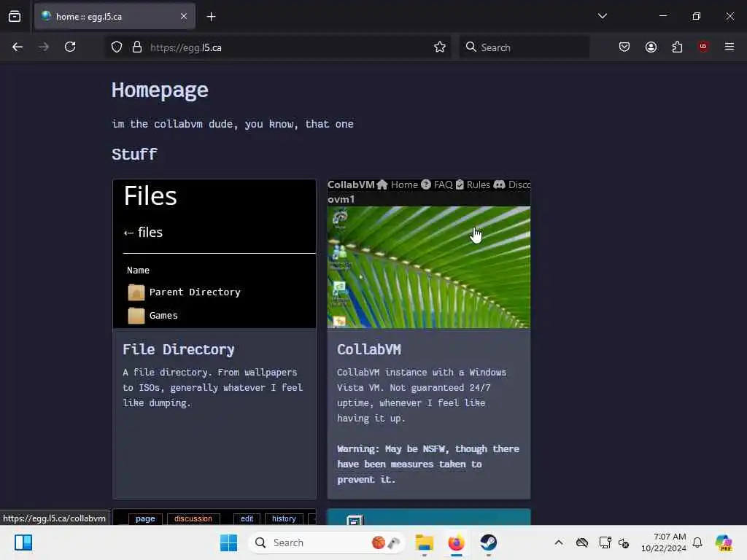Open Extensions puzzle icon
Screen dimensions: 747x560
(677, 47)
